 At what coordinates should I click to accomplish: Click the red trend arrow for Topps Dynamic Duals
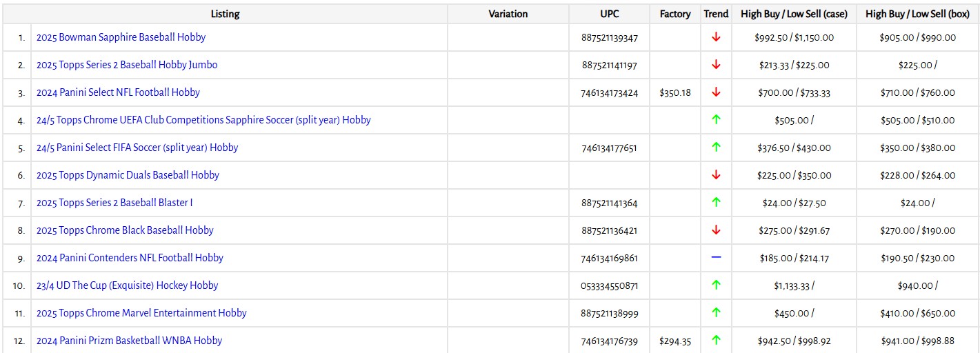(x=716, y=175)
